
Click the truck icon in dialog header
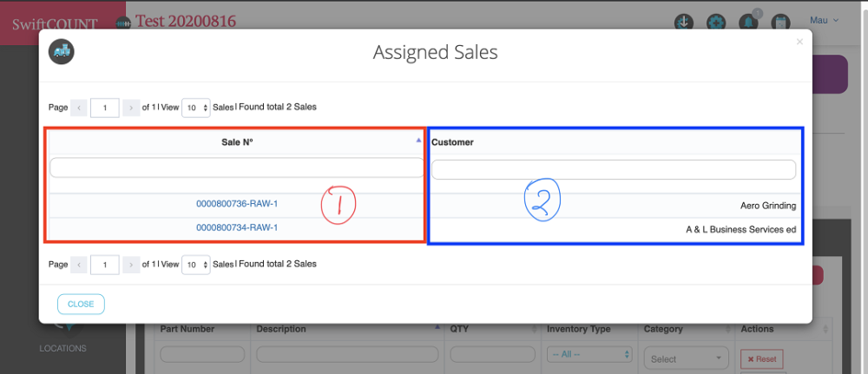click(x=62, y=52)
